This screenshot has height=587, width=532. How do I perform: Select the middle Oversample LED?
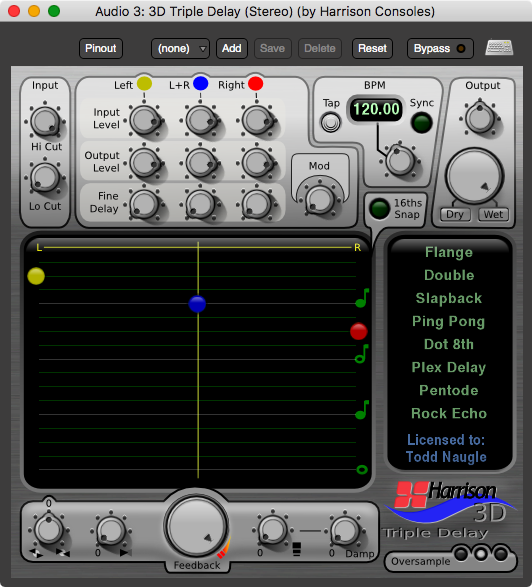[481, 554]
